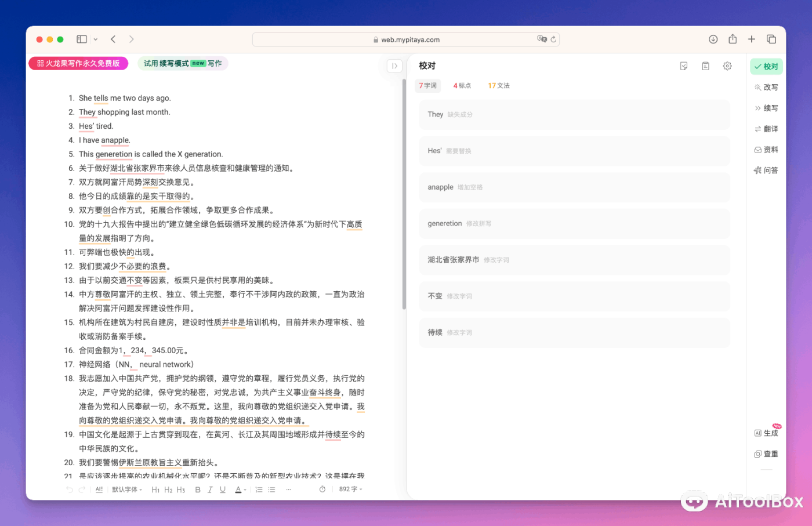
Task: Click the 火龙果写作永久免费版 button
Action: [78, 63]
